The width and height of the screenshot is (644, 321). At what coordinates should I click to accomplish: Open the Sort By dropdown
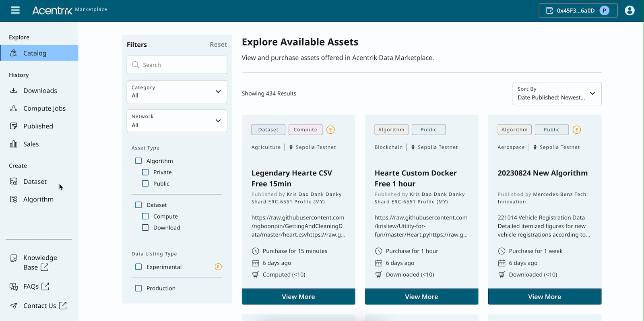click(557, 93)
